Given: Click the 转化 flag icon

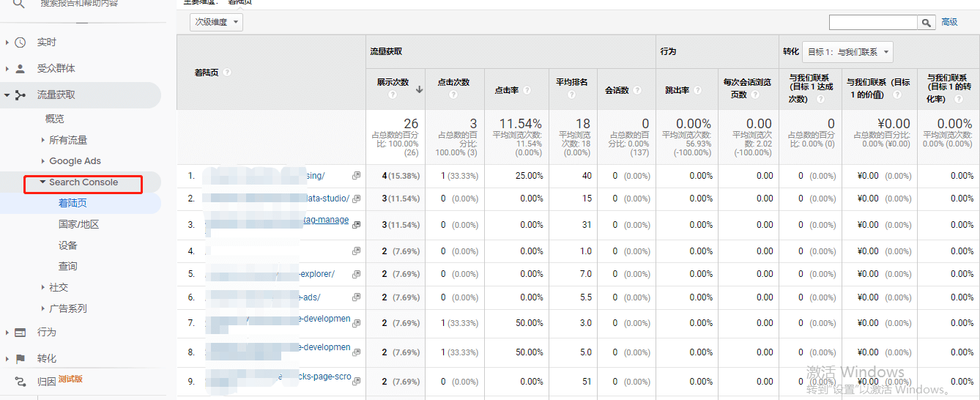Looking at the screenshot, I should [21, 359].
